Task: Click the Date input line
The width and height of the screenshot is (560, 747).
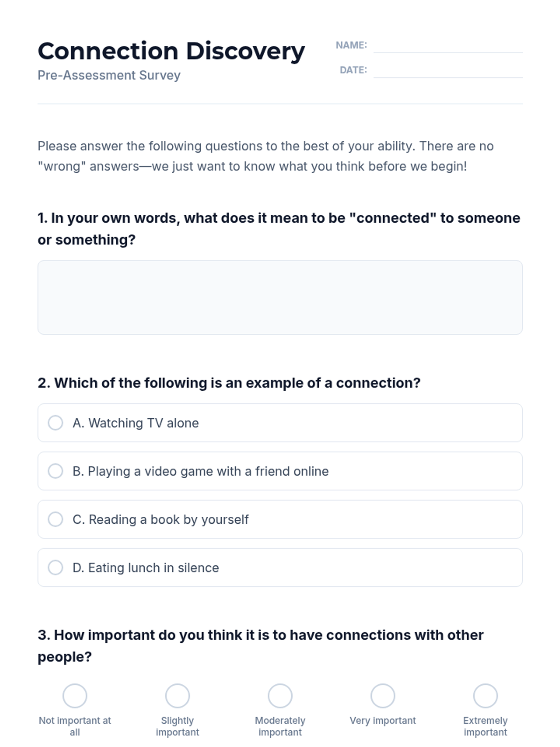Action: [x=448, y=71]
